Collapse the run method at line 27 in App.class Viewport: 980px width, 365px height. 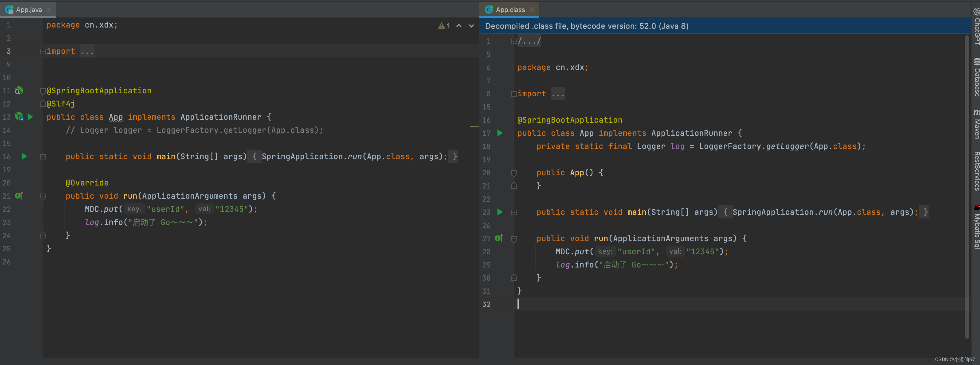[x=514, y=239]
